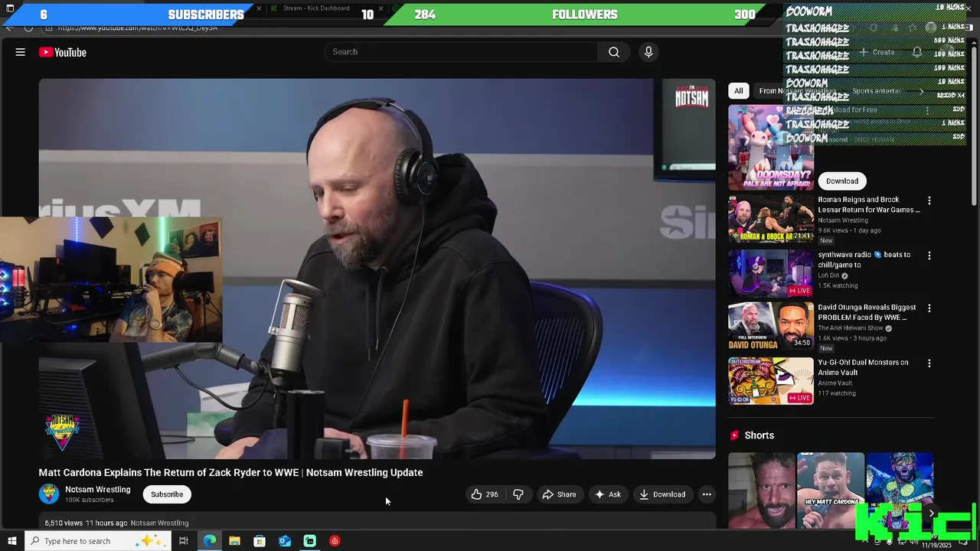Download the video below the player

(663, 494)
